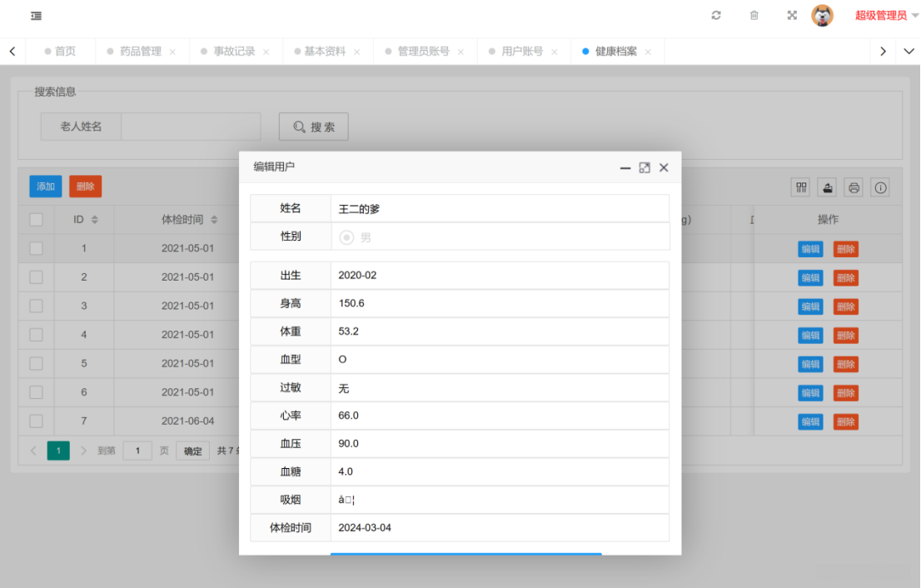Image resolution: width=921 pixels, height=588 pixels.
Task: Open the column filter grid icon
Action: pos(801,187)
